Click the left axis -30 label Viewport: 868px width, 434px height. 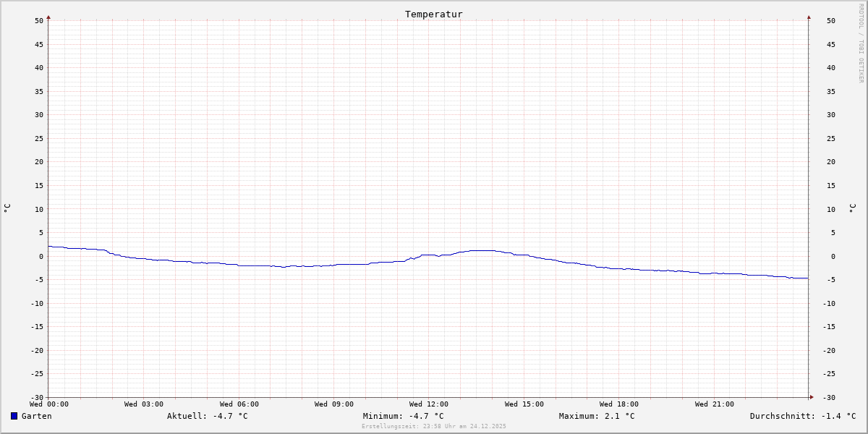coord(36,397)
